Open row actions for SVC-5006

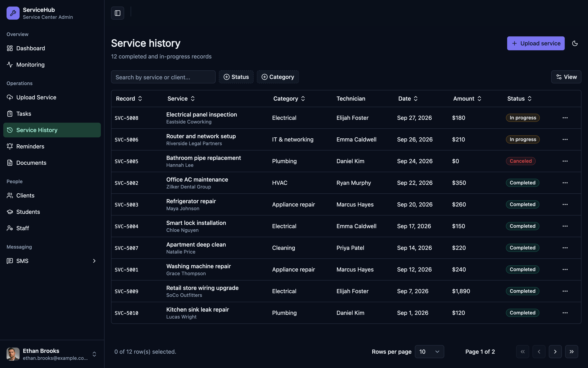click(x=565, y=139)
